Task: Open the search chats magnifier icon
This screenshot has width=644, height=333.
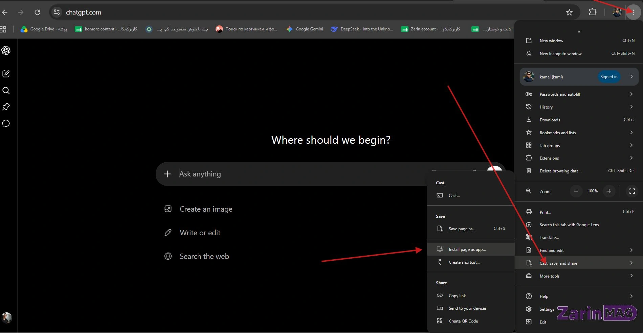Action: click(x=6, y=90)
